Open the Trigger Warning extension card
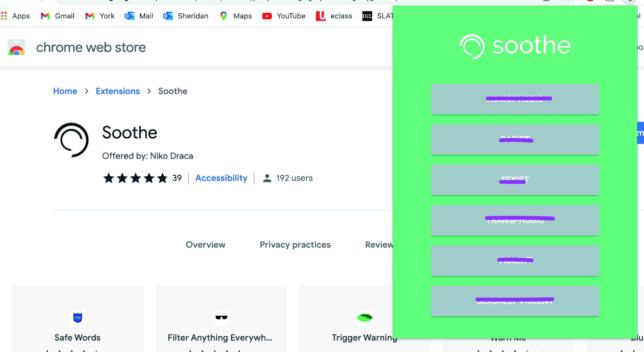Screen dimensions: 644x352 346,318
